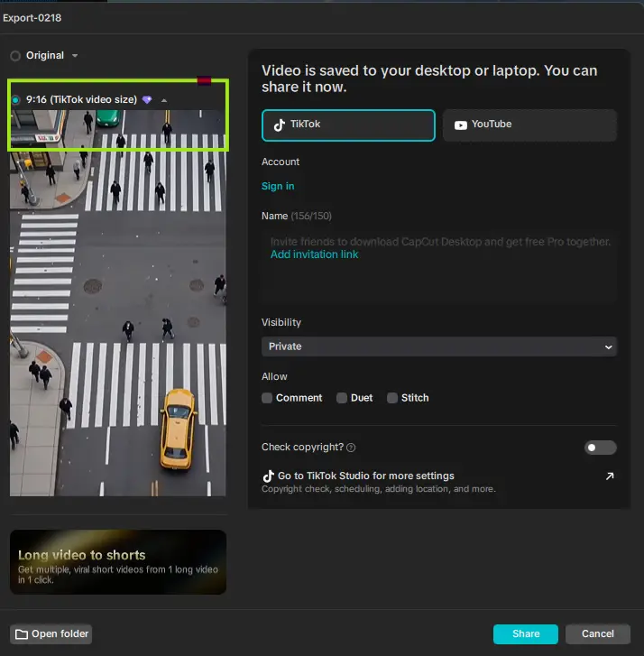Viewport: 644px width, 656px height.
Task: Enable the Comment checkbox
Action: point(267,398)
